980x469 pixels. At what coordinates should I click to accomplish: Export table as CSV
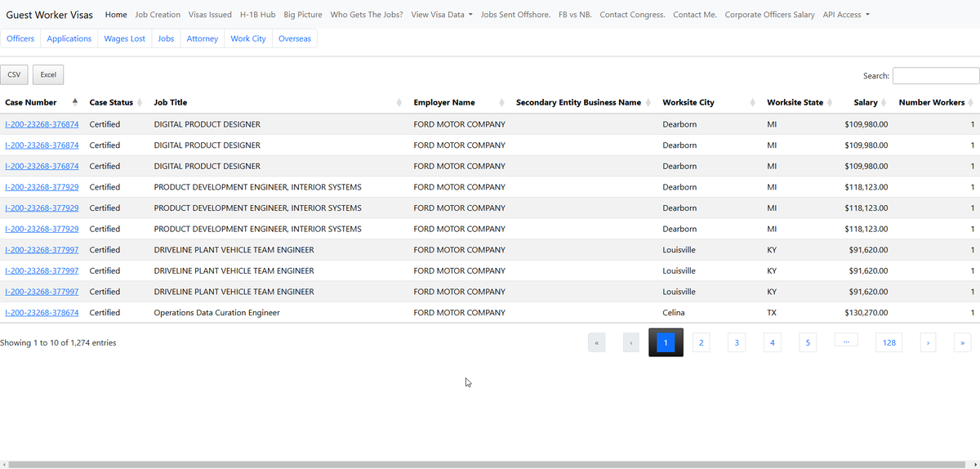click(14, 74)
